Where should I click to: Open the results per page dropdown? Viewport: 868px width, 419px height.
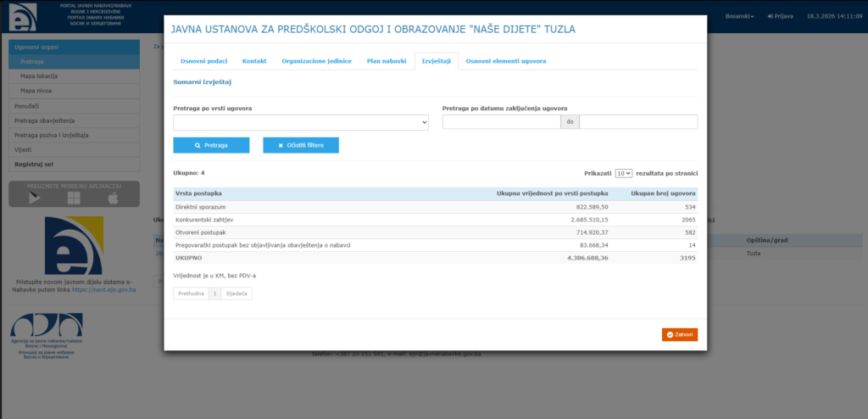click(624, 173)
